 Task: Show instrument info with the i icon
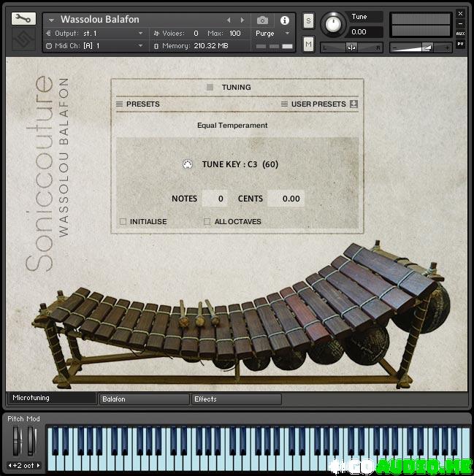point(285,20)
